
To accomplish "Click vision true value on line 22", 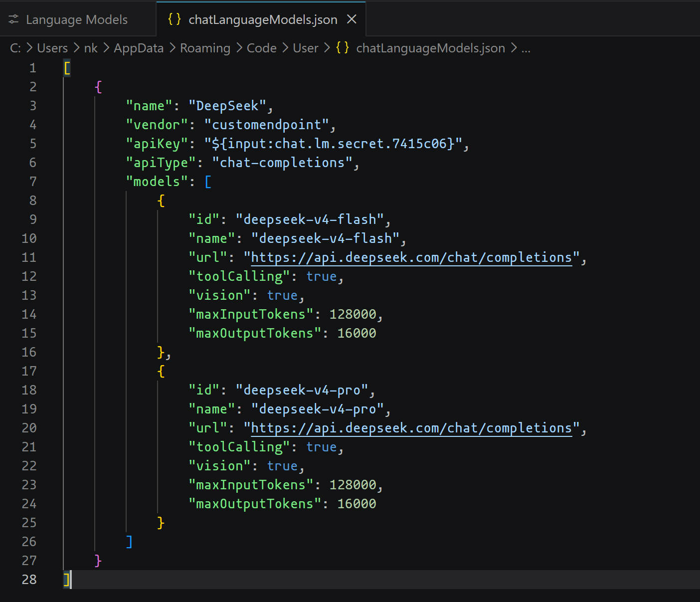I will pos(283,466).
